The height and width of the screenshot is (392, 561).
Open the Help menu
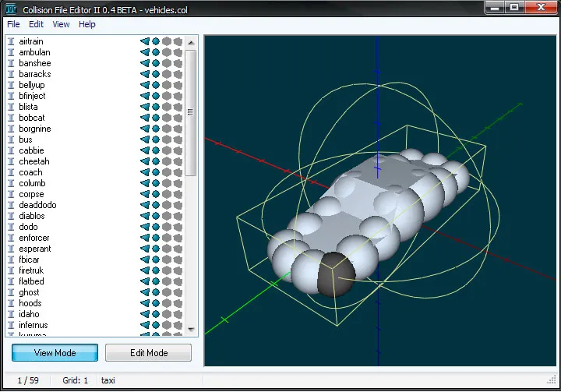point(87,24)
